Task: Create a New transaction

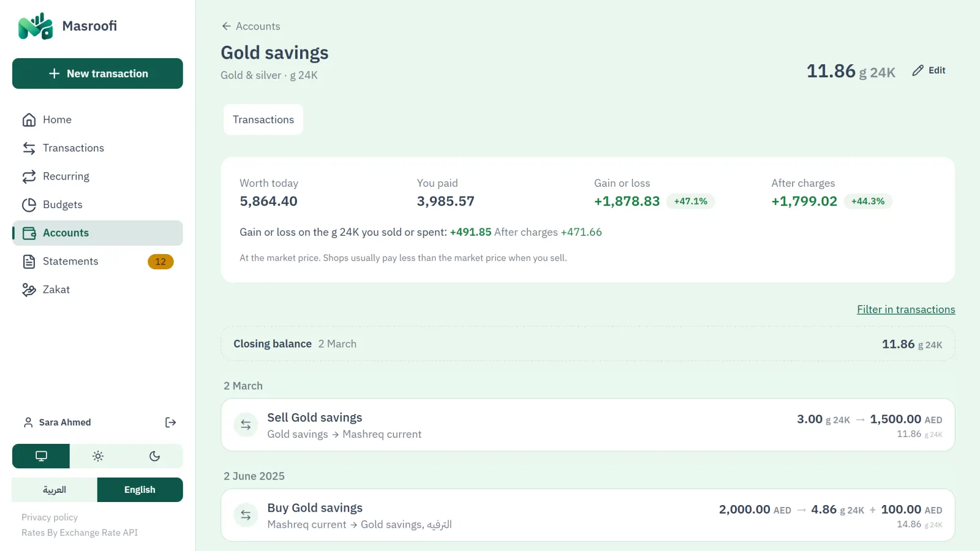Action: pos(97,73)
